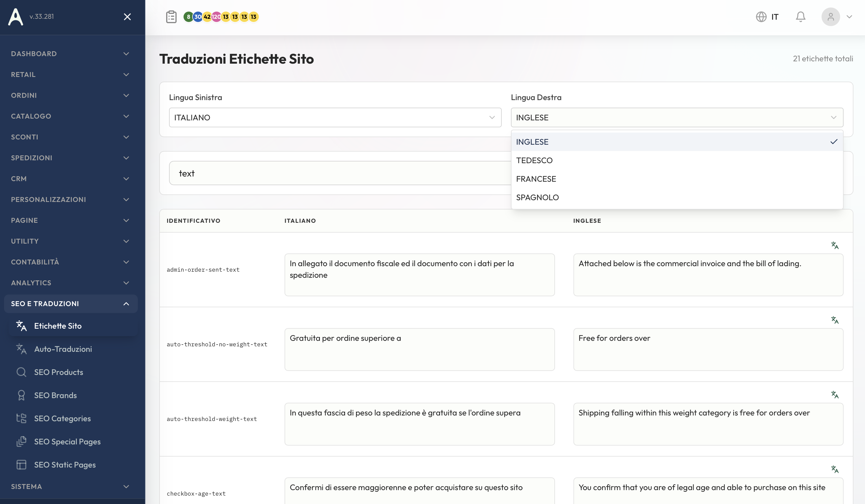Expand the user menu chevron

pyautogui.click(x=849, y=16)
